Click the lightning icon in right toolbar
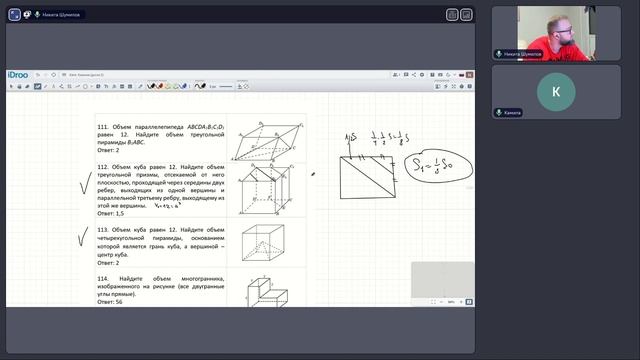The image size is (640, 360). point(446,86)
